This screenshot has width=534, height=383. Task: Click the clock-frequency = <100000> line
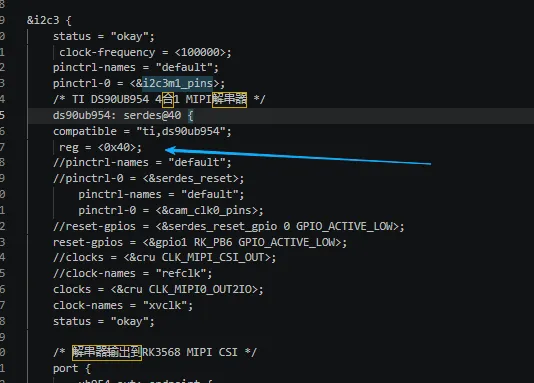coord(145,52)
